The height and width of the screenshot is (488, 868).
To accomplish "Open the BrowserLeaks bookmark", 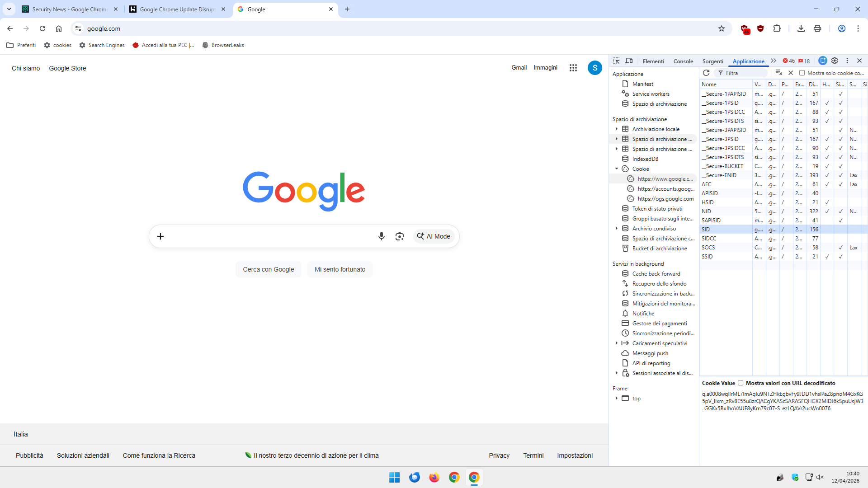I will pos(223,45).
